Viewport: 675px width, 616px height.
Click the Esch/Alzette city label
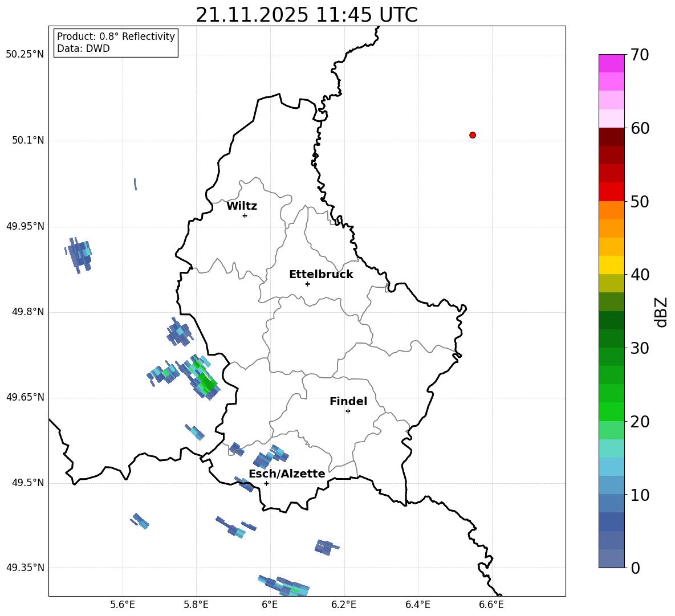(x=287, y=474)
